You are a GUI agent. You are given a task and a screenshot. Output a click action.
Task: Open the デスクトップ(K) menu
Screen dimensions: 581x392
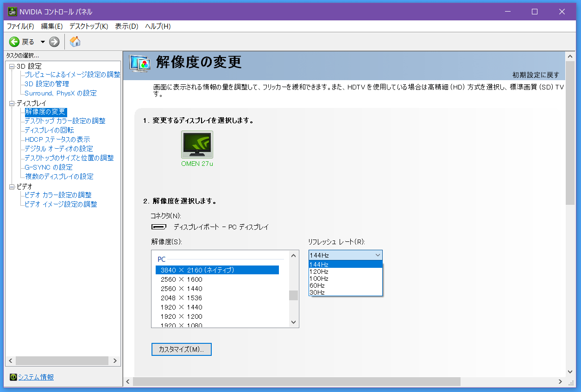tap(88, 26)
